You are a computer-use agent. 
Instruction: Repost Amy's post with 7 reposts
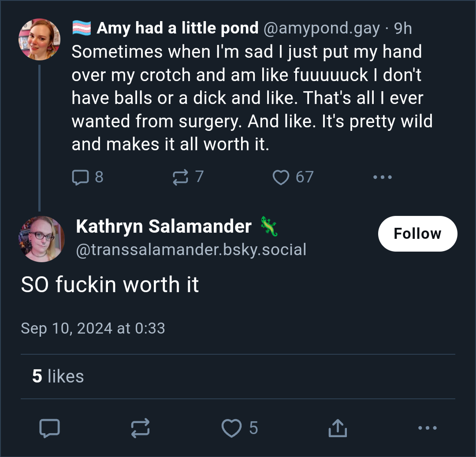click(x=181, y=177)
